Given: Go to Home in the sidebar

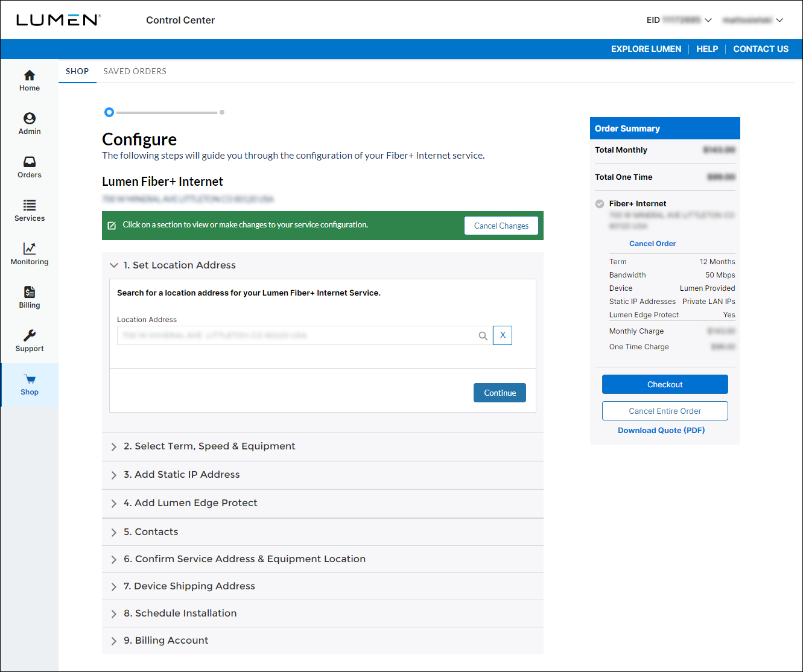Looking at the screenshot, I should [x=30, y=81].
